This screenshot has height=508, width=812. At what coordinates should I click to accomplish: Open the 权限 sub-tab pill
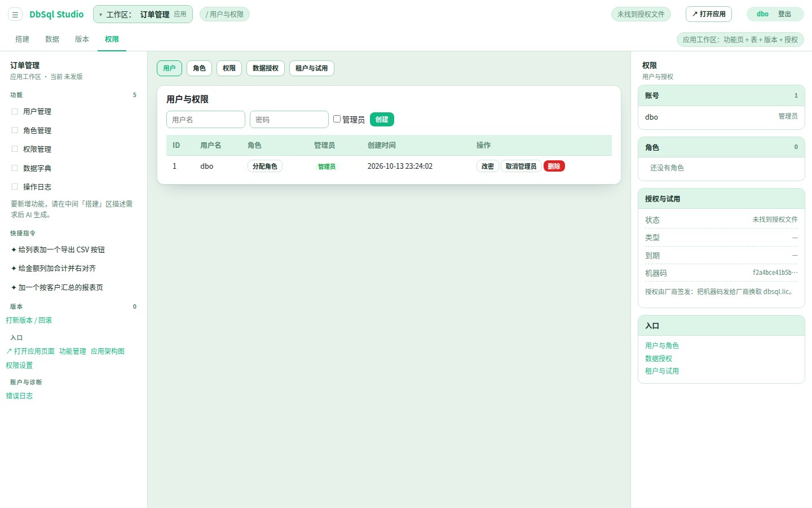click(229, 68)
